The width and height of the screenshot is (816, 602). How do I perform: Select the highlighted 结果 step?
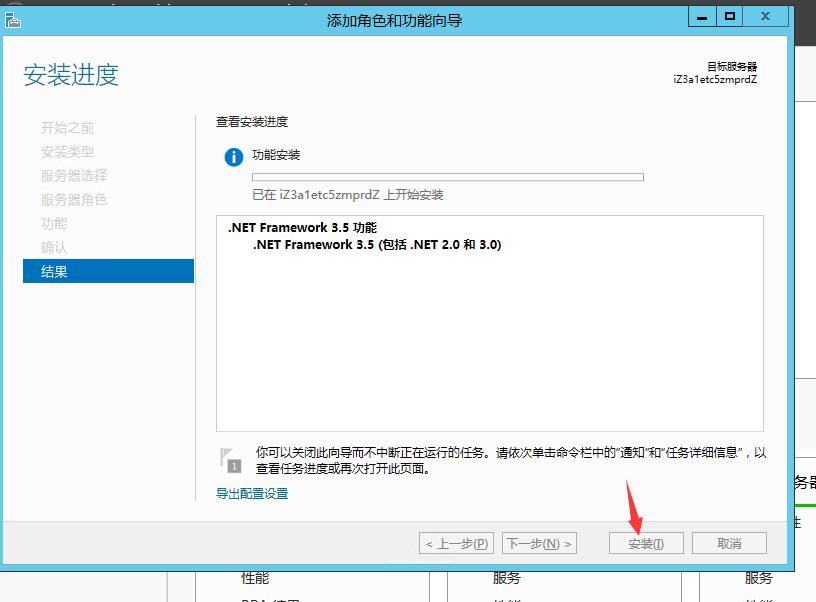[108, 271]
